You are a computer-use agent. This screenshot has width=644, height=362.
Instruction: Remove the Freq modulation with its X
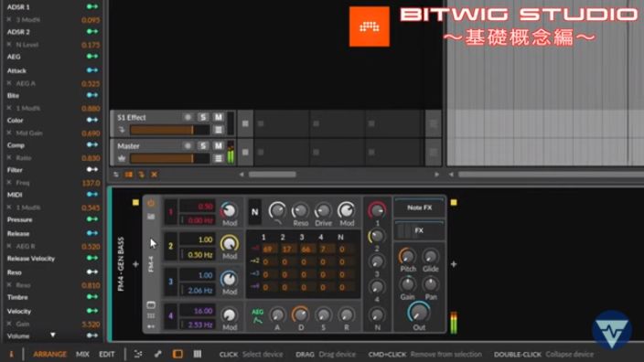tap(9, 182)
